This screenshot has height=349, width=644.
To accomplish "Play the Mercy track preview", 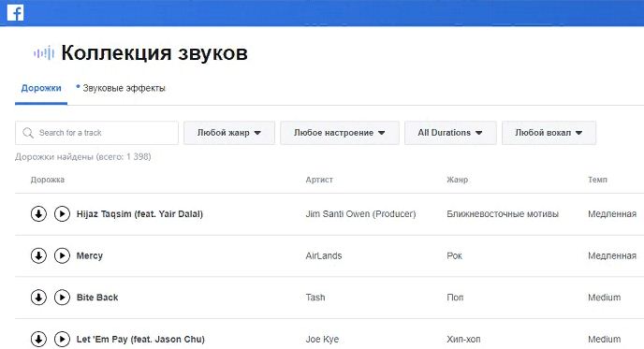I will click(x=62, y=255).
